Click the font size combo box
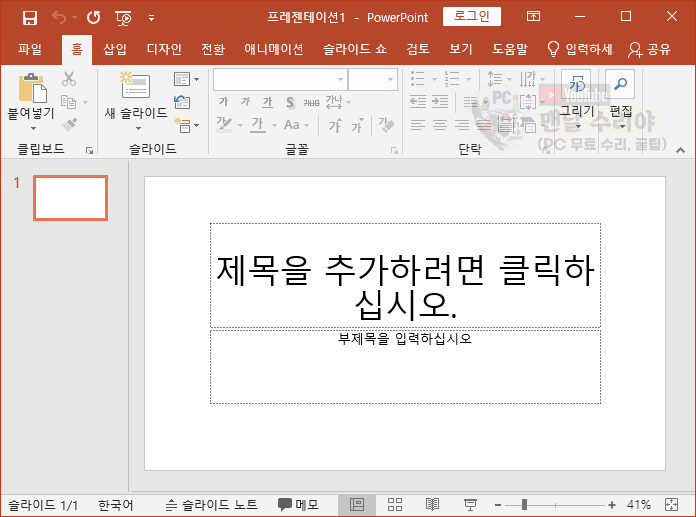This screenshot has width=696, height=517. (372, 79)
